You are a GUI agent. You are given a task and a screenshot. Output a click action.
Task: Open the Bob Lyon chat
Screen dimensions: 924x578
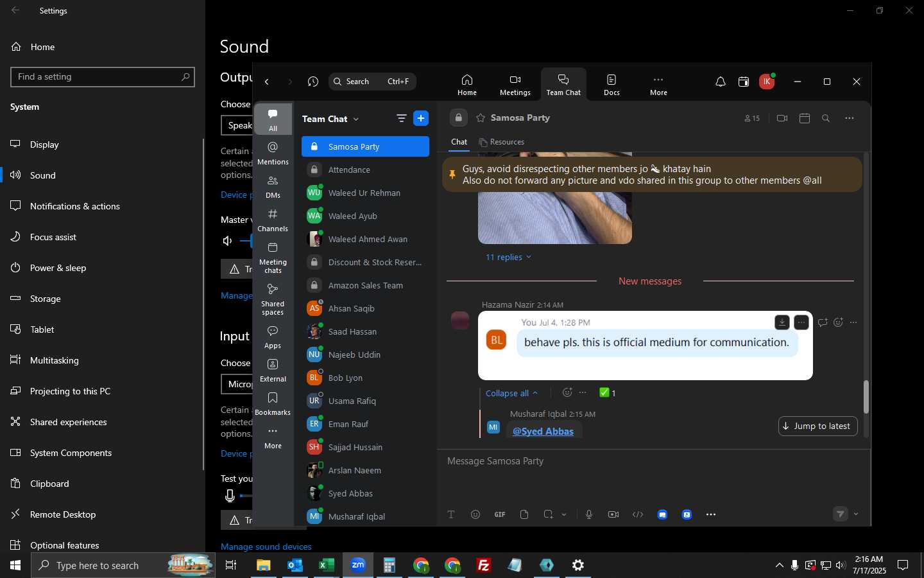[x=365, y=378]
